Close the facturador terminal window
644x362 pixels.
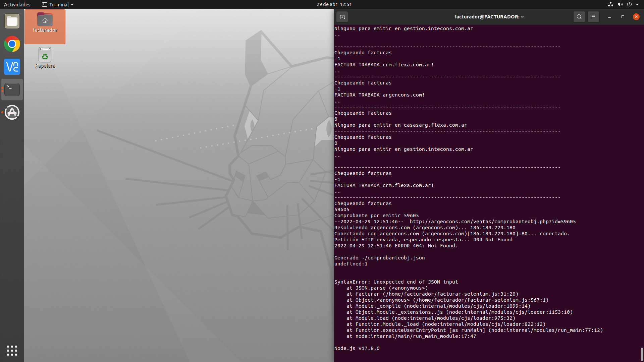(636, 17)
